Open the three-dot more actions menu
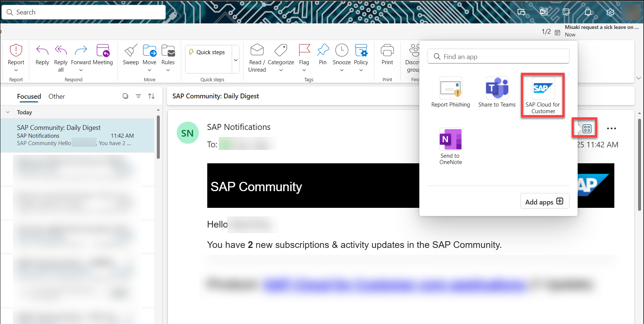 coord(611,128)
